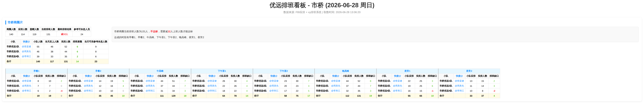Click 实排人数 column header in 夜宵2 table
This screenshot has height=104, width=644.
[x=483, y=76]
